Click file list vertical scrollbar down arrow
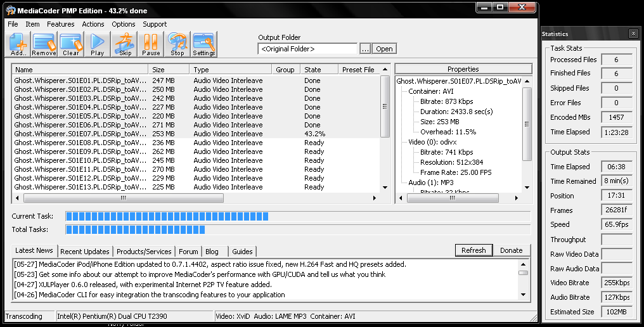644x327 pixels. click(x=385, y=188)
